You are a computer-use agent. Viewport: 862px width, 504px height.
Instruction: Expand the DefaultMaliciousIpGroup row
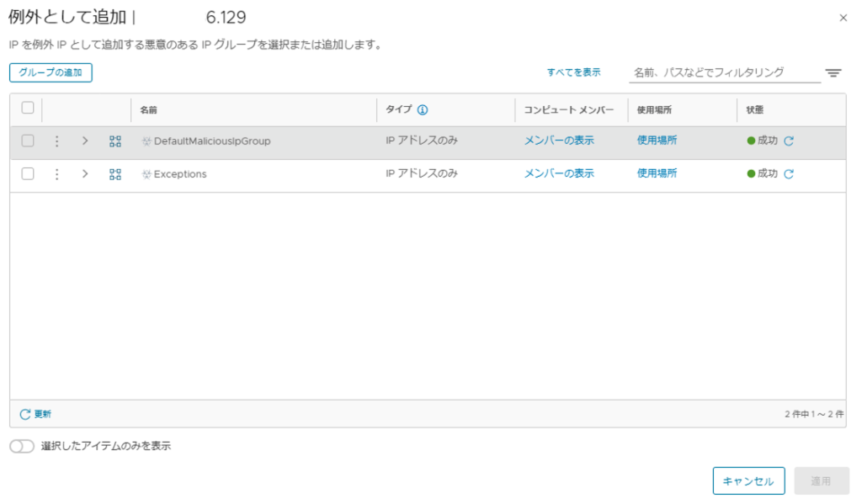tap(85, 141)
